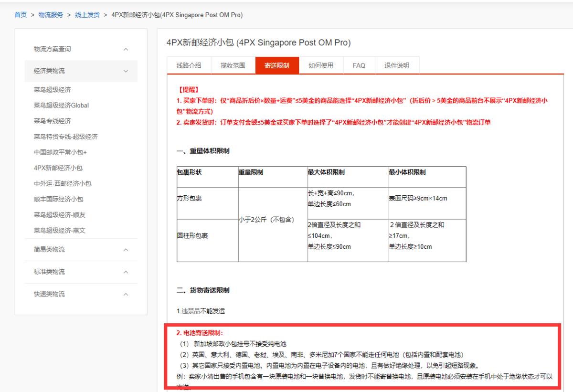Select 菜鸟超级经济Global in sidebar
Viewport: 573px width, 392px height.
pos(61,106)
